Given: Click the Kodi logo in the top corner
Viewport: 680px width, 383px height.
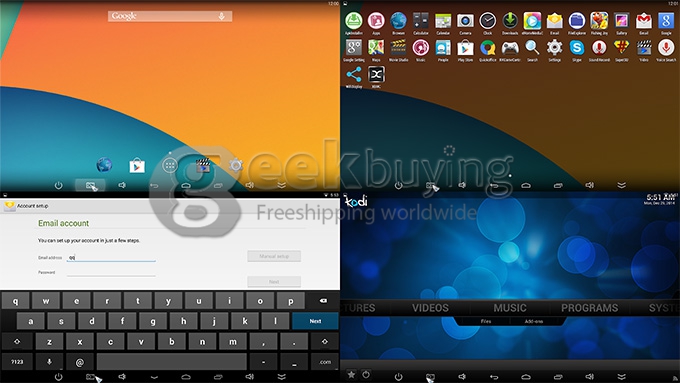Looking at the screenshot, I should point(356,201).
